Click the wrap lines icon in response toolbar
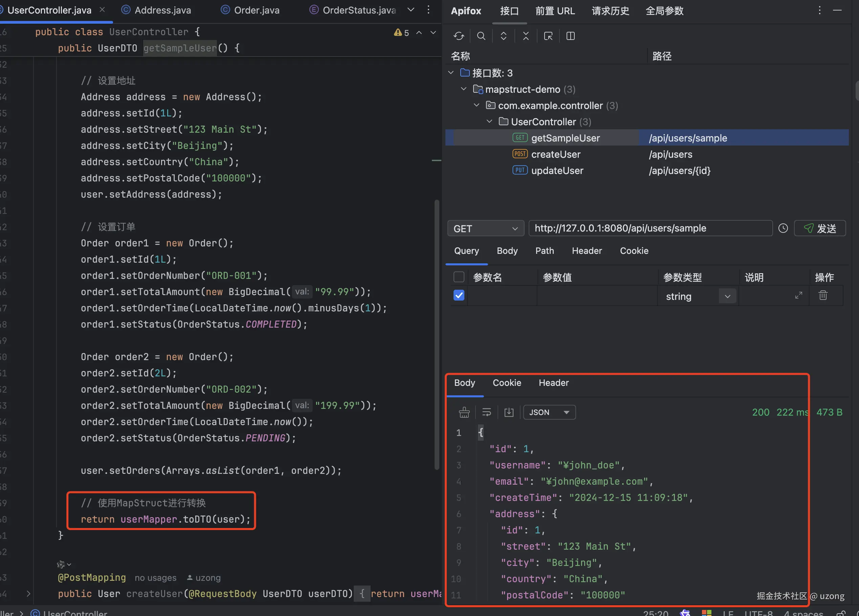Screen dimensions: 859x616 coord(486,412)
